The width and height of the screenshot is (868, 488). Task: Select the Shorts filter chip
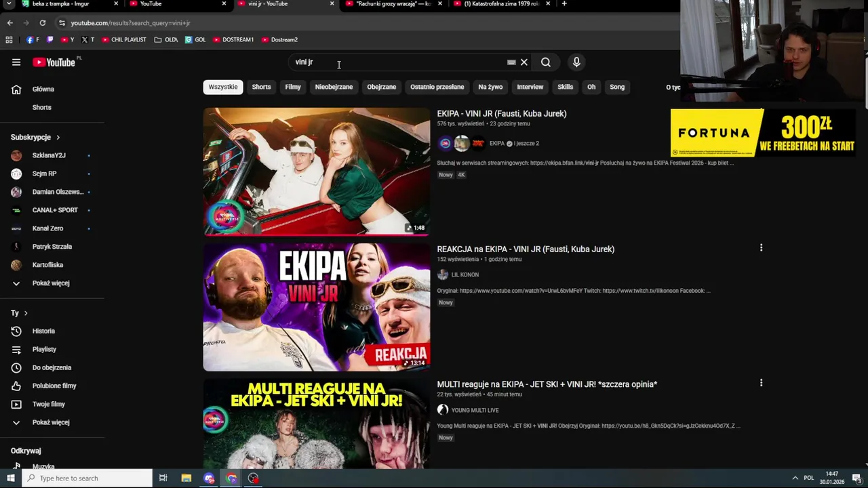(x=261, y=87)
